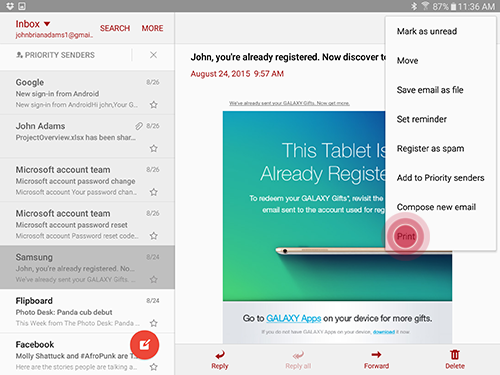Tap the Bluetooth status icon
Viewport: 500px width, 375px height.
tap(414, 6)
